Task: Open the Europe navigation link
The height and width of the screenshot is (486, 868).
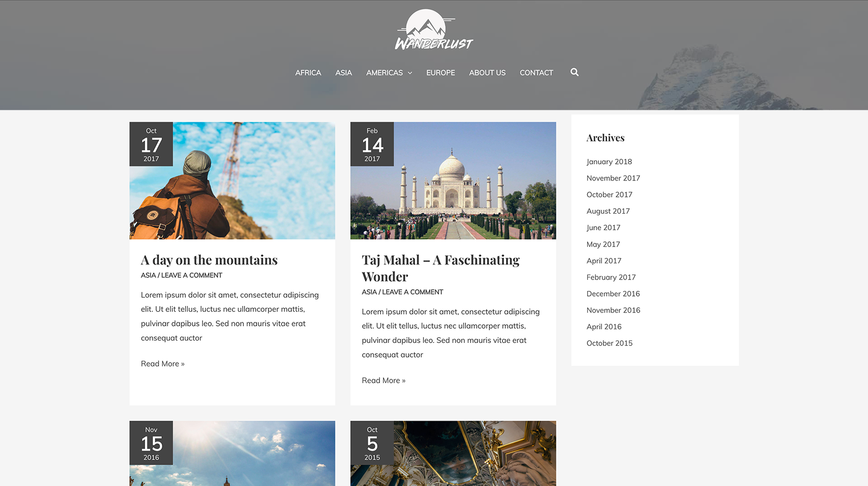Action: click(440, 73)
